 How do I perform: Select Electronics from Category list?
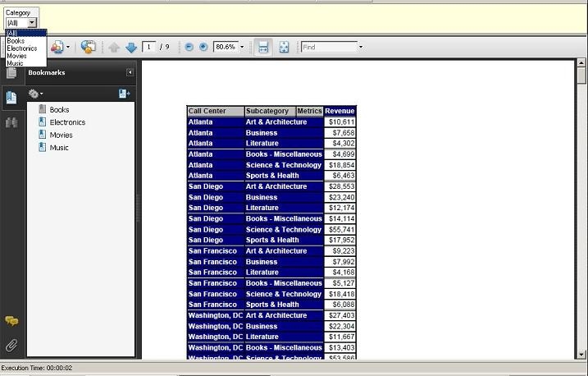click(21, 48)
